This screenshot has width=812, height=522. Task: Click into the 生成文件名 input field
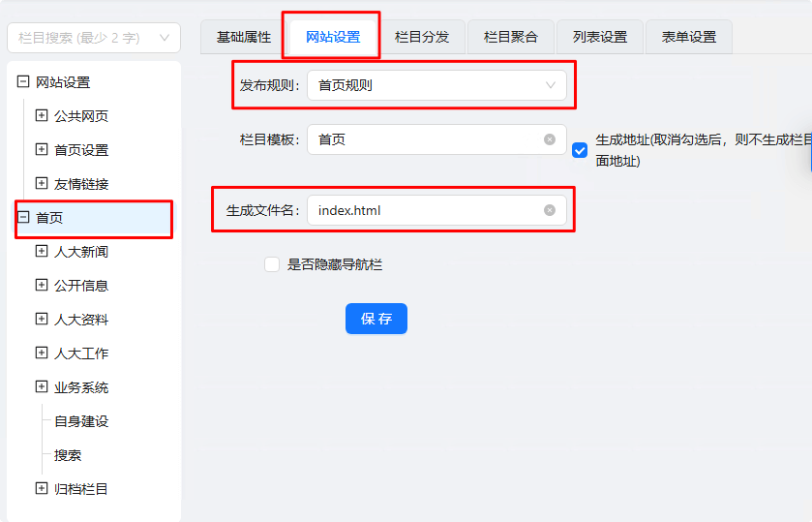[x=426, y=210]
